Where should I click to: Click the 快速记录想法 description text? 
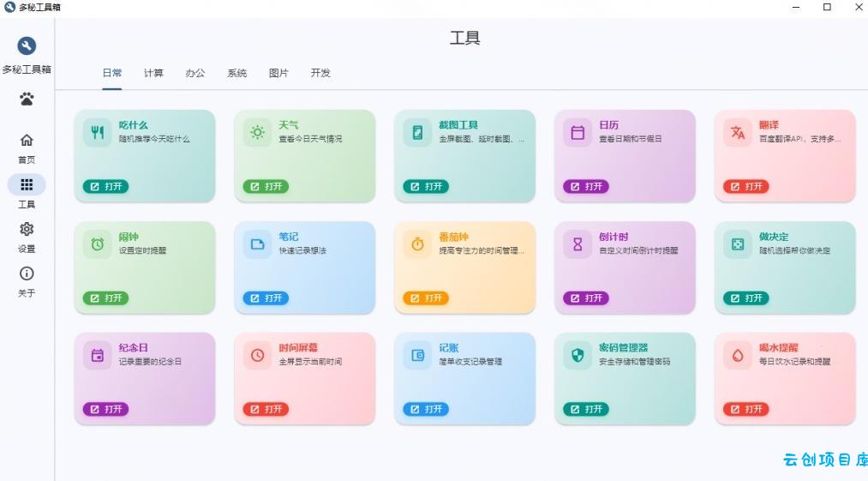click(302, 250)
